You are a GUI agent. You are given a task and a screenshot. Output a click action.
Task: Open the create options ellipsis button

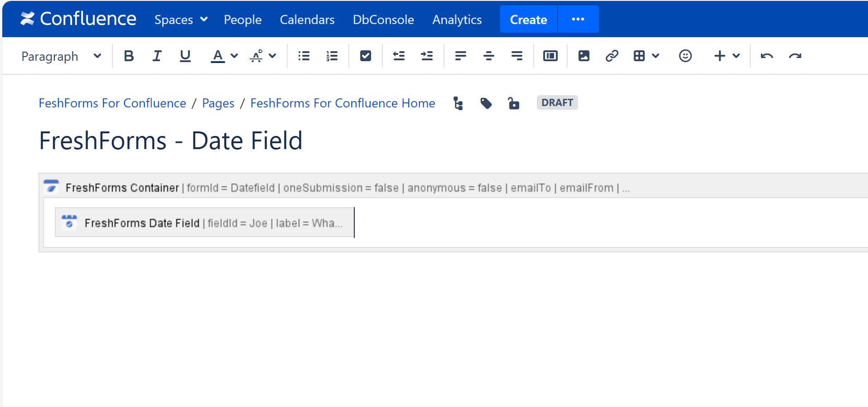pos(578,19)
